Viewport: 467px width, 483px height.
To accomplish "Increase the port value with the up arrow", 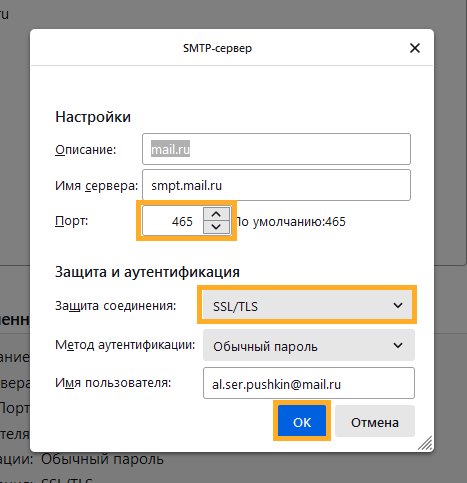I will coord(216,214).
